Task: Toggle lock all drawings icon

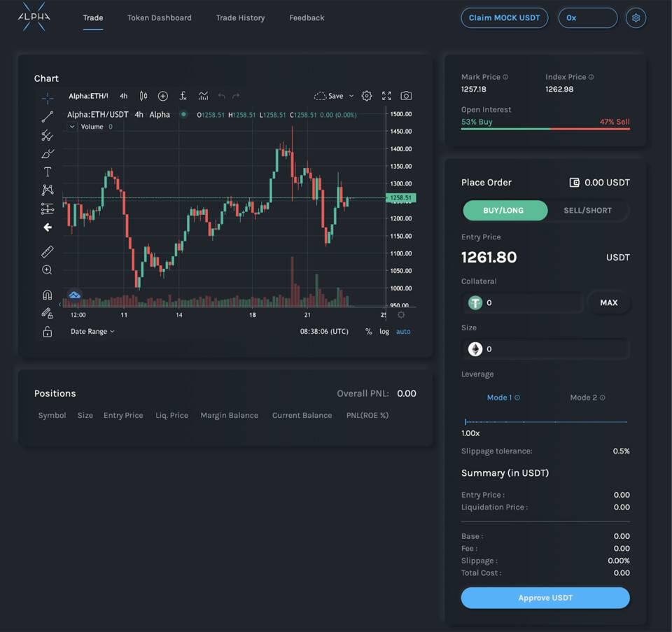Action: coord(48,331)
